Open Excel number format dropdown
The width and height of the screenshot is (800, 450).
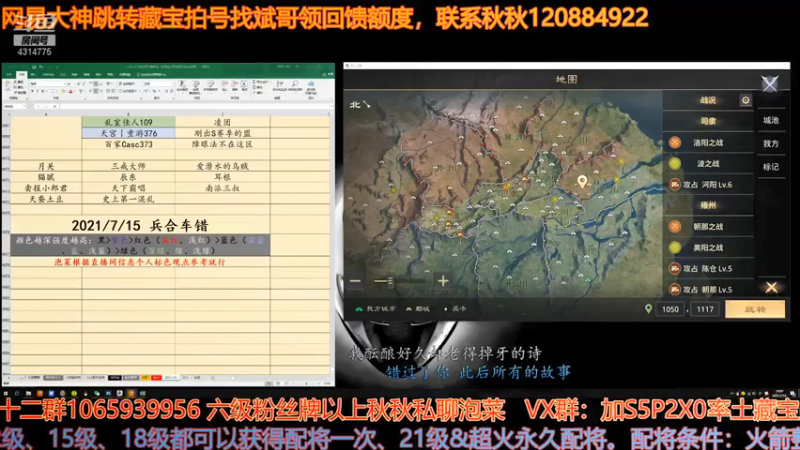[x=172, y=83]
